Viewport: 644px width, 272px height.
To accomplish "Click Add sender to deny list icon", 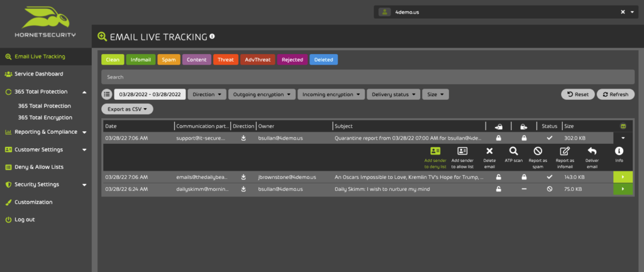I will tap(435, 151).
